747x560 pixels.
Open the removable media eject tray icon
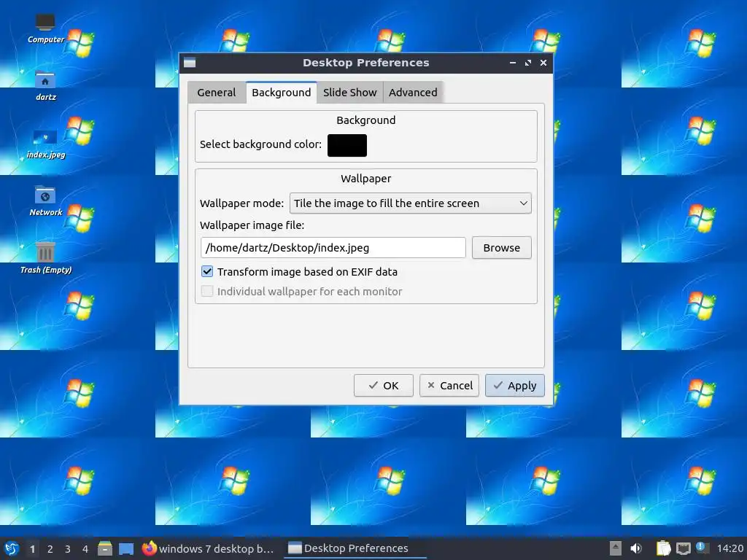click(616, 548)
